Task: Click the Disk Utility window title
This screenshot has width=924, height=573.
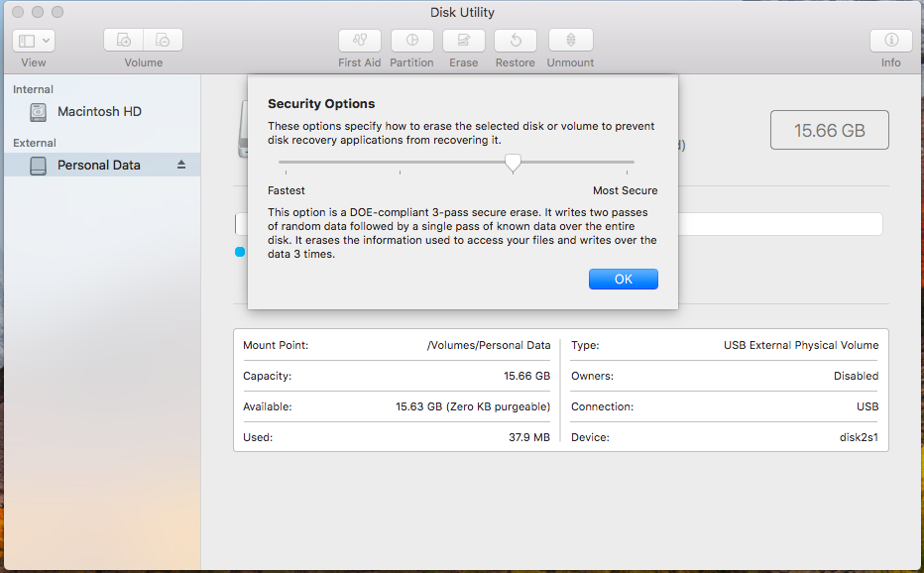Action: pos(462,12)
